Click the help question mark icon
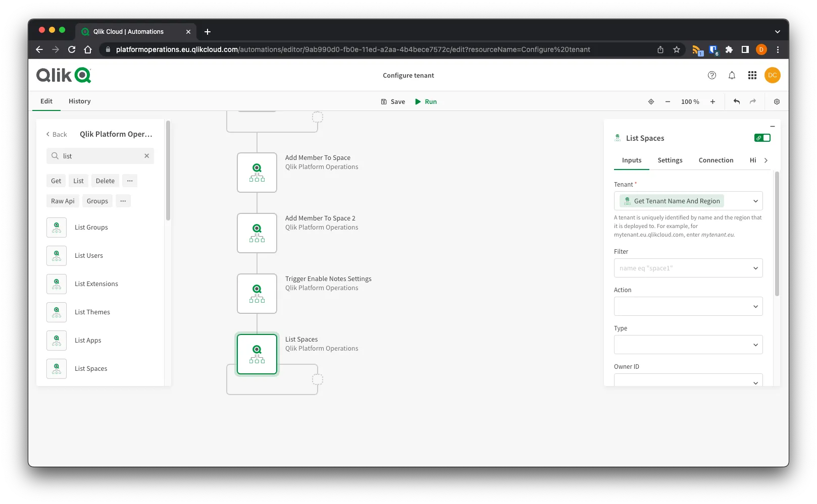Image resolution: width=817 pixels, height=504 pixels. (712, 75)
